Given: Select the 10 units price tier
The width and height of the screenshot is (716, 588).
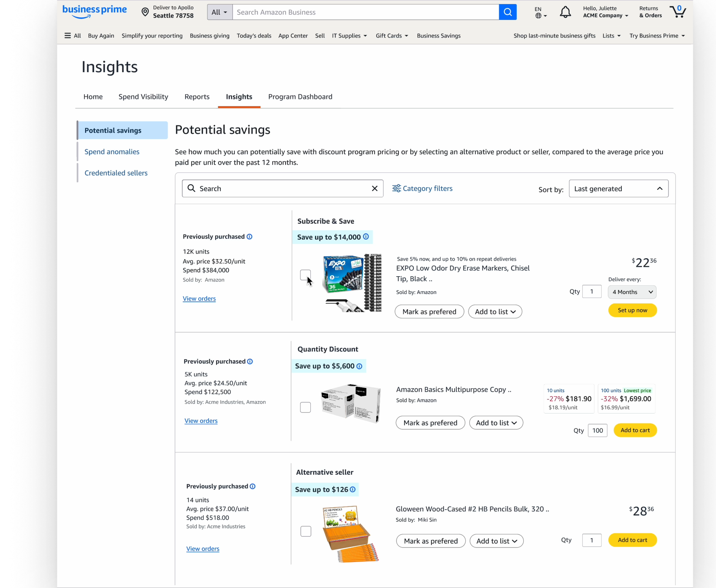Looking at the screenshot, I should 569,399.
